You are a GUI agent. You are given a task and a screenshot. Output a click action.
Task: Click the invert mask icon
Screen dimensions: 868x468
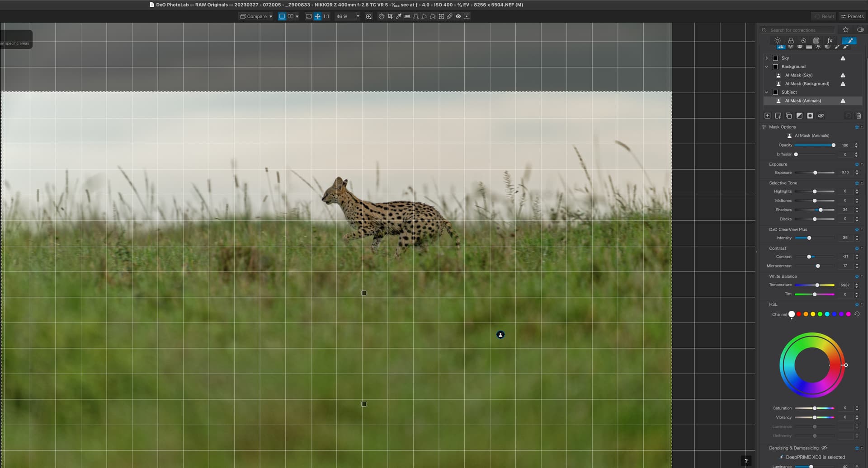click(799, 116)
